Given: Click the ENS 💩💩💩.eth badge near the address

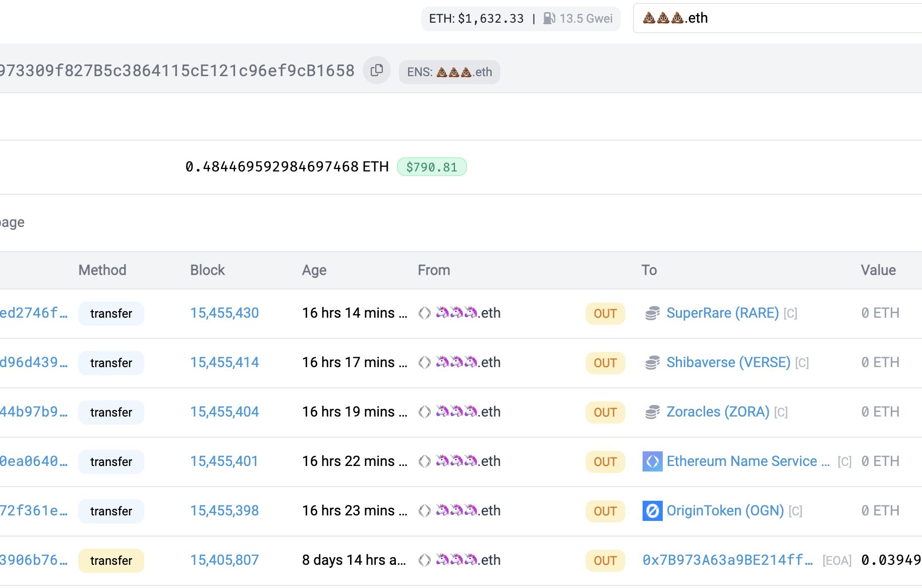Looking at the screenshot, I should [449, 72].
